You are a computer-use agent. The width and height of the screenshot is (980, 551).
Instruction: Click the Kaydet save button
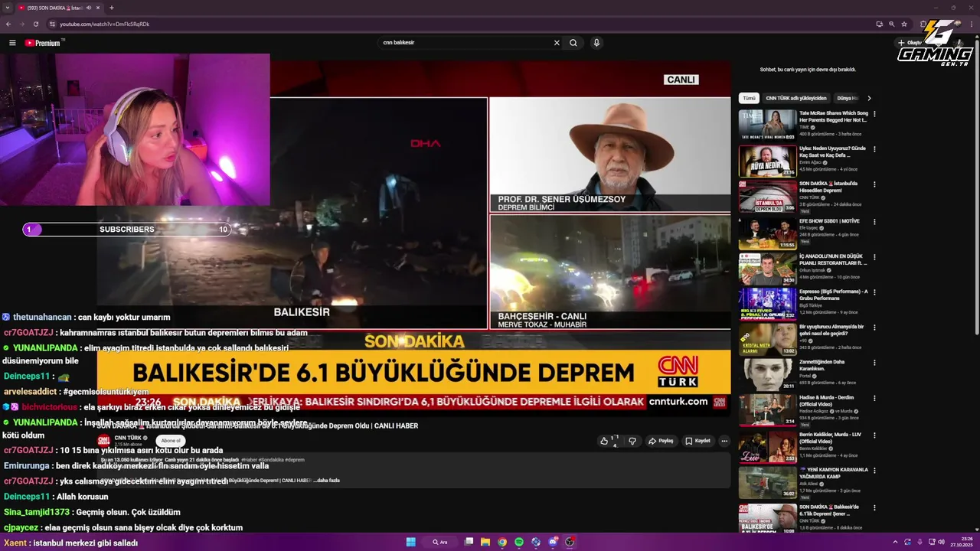(698, 441)
